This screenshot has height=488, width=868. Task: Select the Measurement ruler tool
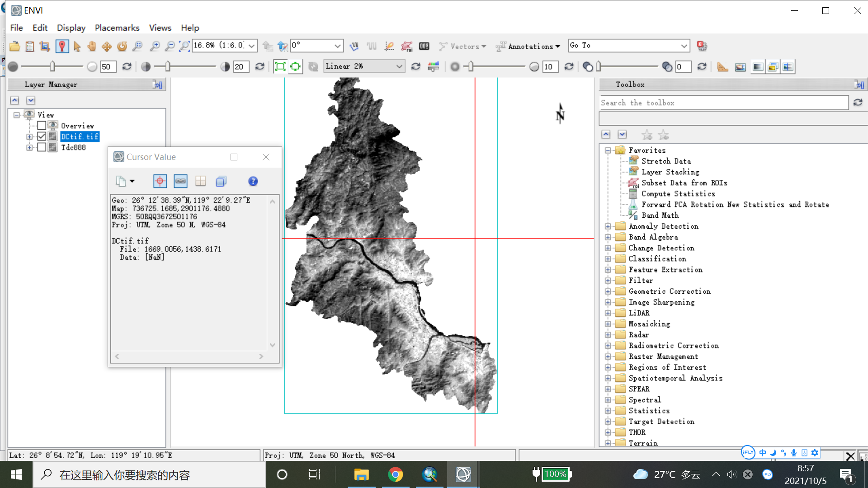tap(722, 66)
